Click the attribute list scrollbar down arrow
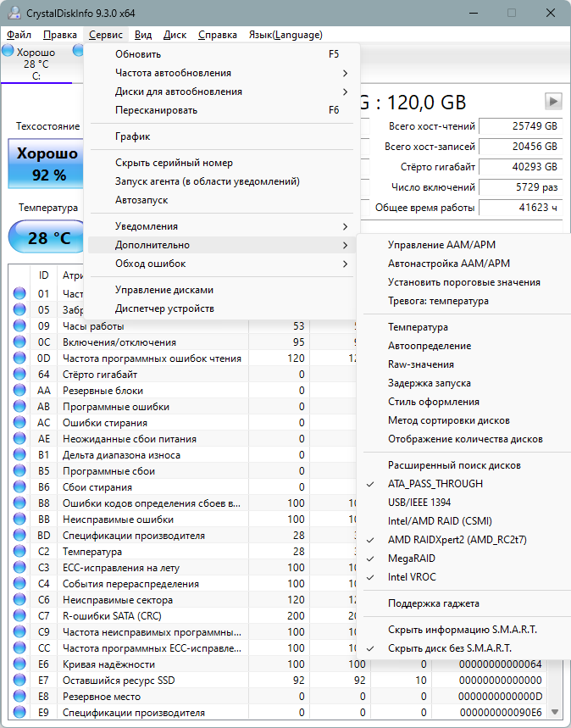Image resolution: width=571 pixels, height=728 pixels. click(x=554, y=711)
